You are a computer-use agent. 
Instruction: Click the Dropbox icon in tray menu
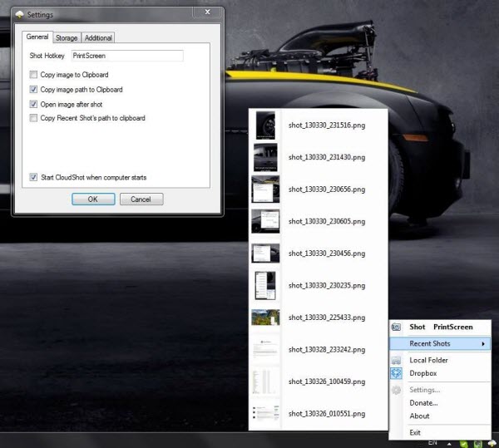[x=397, y=373]
